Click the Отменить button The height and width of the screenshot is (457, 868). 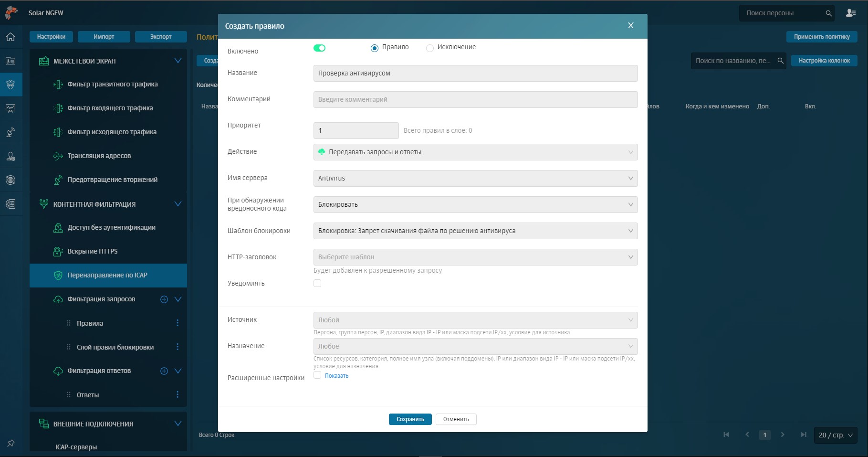coord(456,419)
